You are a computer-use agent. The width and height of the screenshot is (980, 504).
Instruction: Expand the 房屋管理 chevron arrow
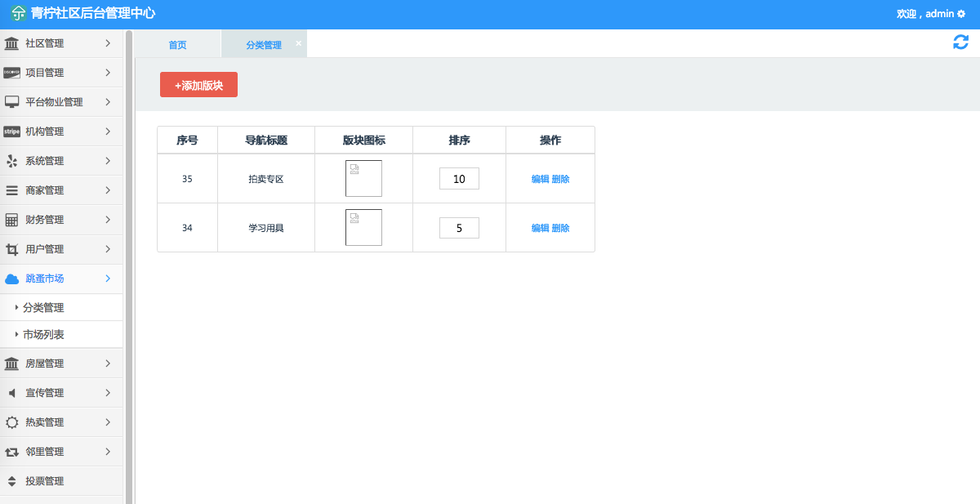(108, 364)
